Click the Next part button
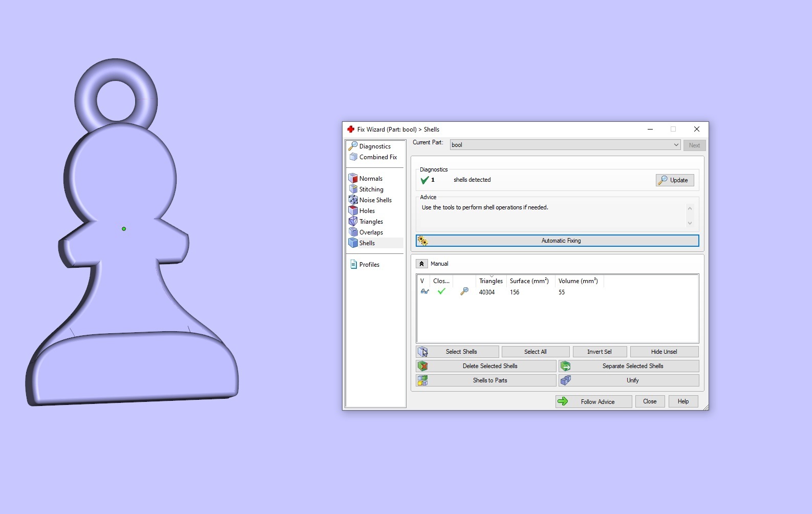The width and height of the screenshot is (812, 514). click(x=694, y=145)
